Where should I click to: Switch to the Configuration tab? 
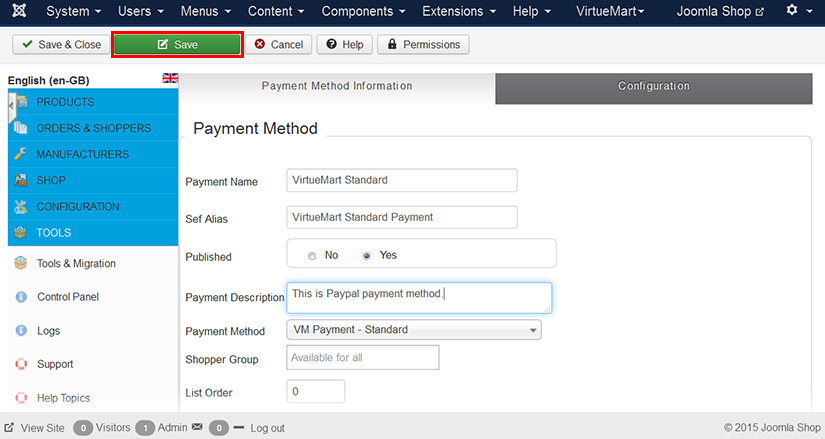(653, 87)
